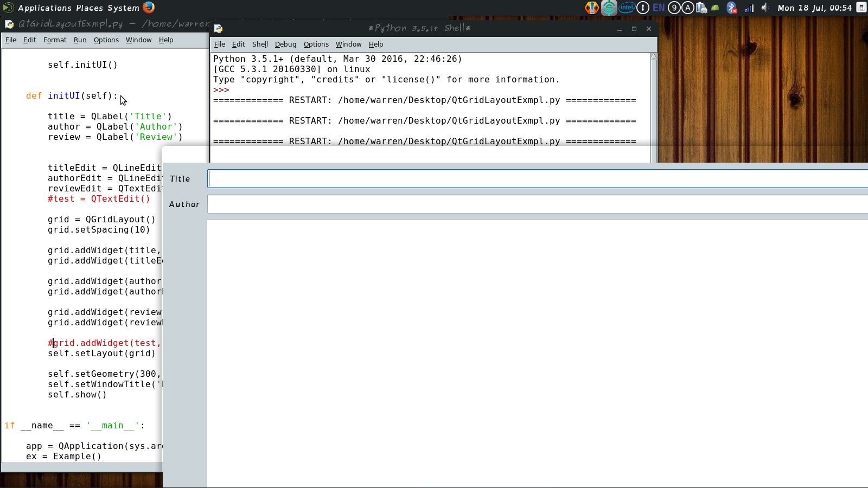Click the Python Shell window title icon

tap(218, 28)
